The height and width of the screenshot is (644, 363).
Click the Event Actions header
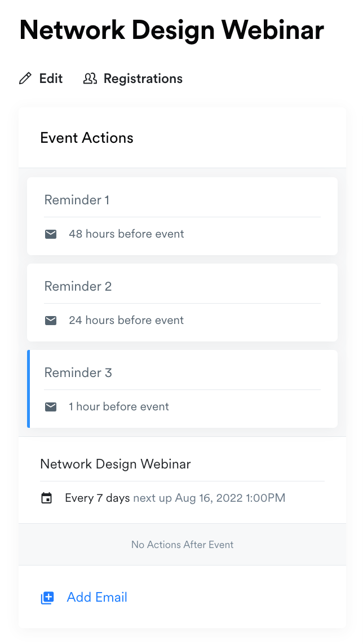click(x=87, y=138)
